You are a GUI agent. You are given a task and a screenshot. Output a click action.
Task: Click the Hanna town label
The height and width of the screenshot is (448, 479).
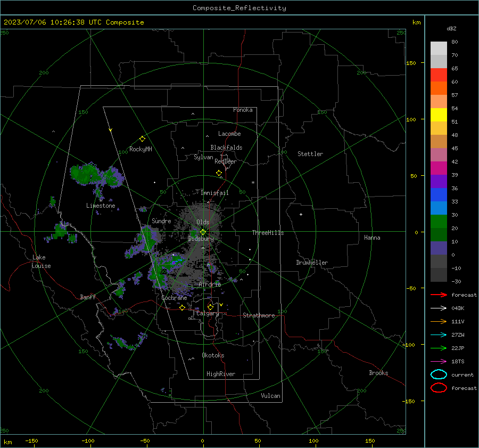pos(372,238)
